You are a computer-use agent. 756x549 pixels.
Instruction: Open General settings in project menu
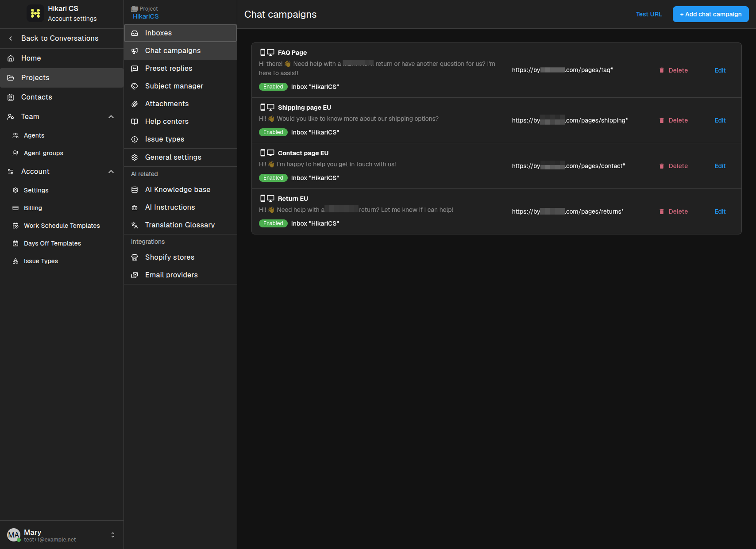coord(181,157)
